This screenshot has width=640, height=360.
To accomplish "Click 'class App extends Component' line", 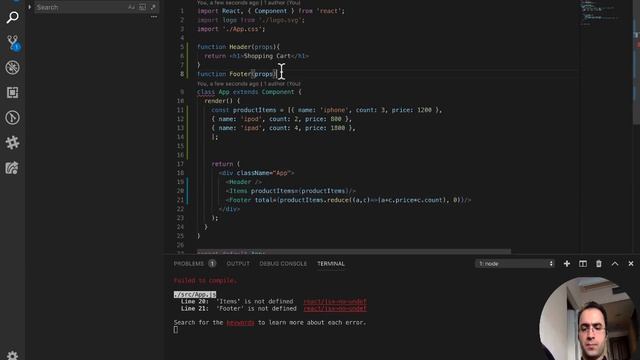I will click(x=249, y=92).
